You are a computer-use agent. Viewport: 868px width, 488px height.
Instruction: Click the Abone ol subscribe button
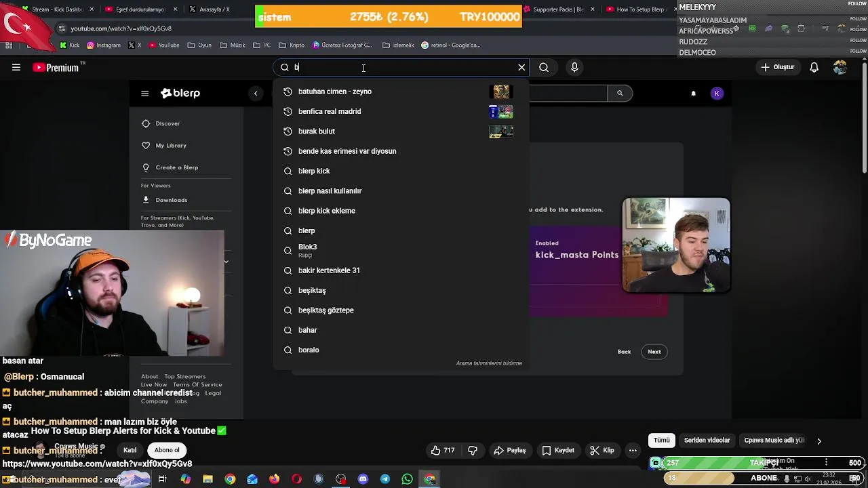[167, 450]
